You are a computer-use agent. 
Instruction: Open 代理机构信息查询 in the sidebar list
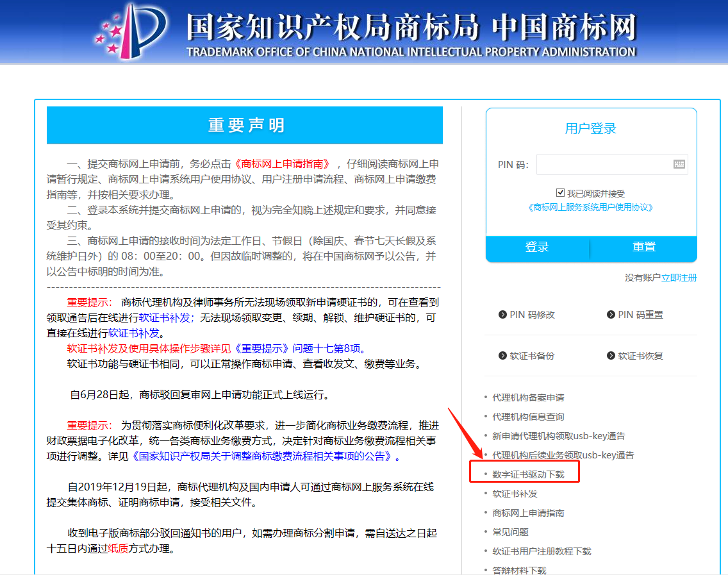(x=528, y=417)
